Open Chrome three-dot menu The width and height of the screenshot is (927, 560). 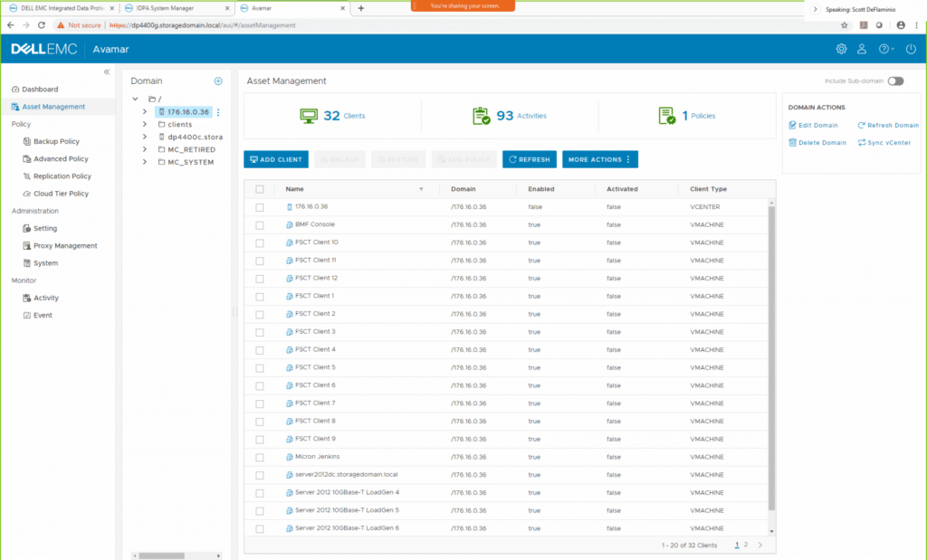pyautogui.click(x=916, y=25)
